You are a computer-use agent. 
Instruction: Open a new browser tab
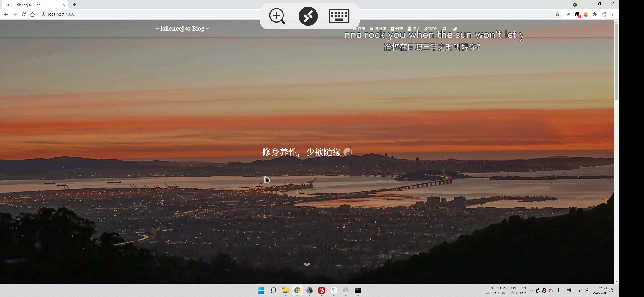74,5
